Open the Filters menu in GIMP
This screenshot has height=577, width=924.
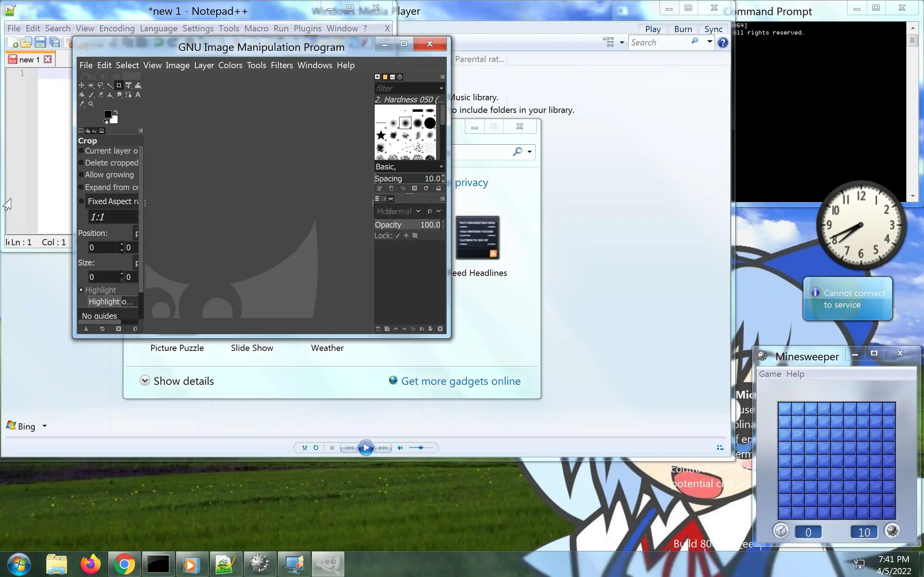[x=282, y=65]
